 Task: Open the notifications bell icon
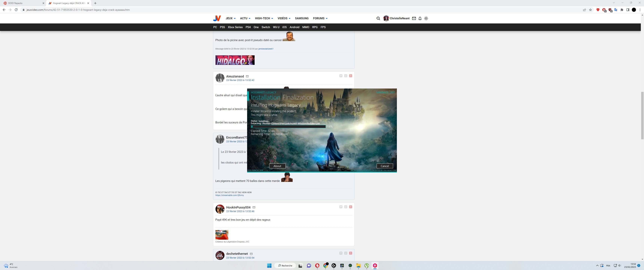coord(420,18)
